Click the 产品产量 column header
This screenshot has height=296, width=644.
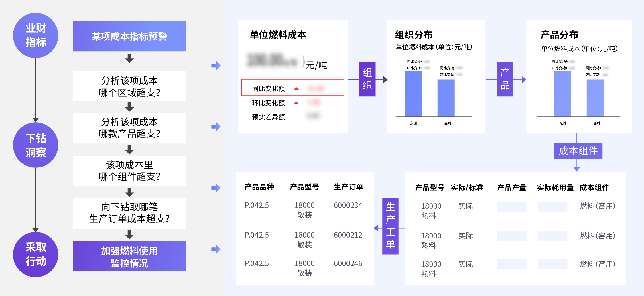(x=512, y=188)
